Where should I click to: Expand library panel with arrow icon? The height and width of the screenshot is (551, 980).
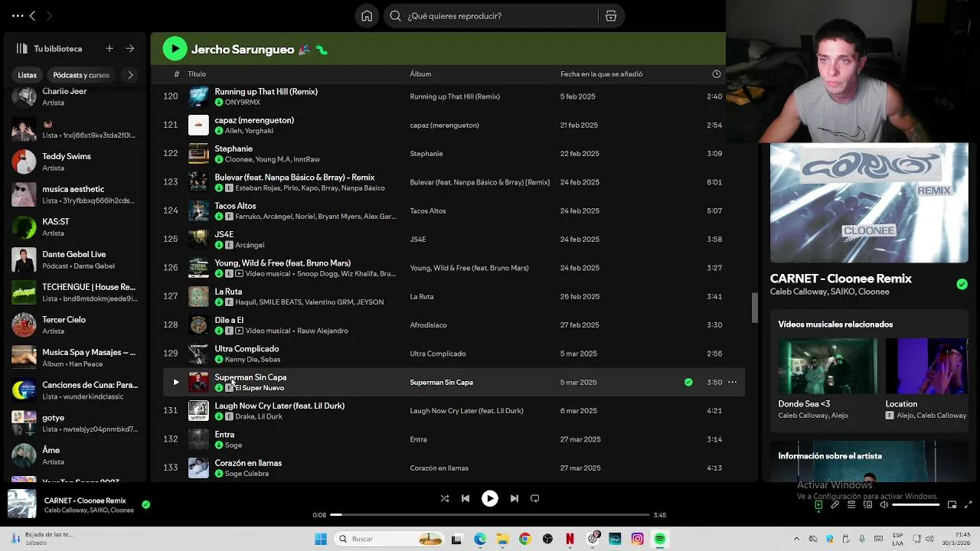click(x=130, y=48)
